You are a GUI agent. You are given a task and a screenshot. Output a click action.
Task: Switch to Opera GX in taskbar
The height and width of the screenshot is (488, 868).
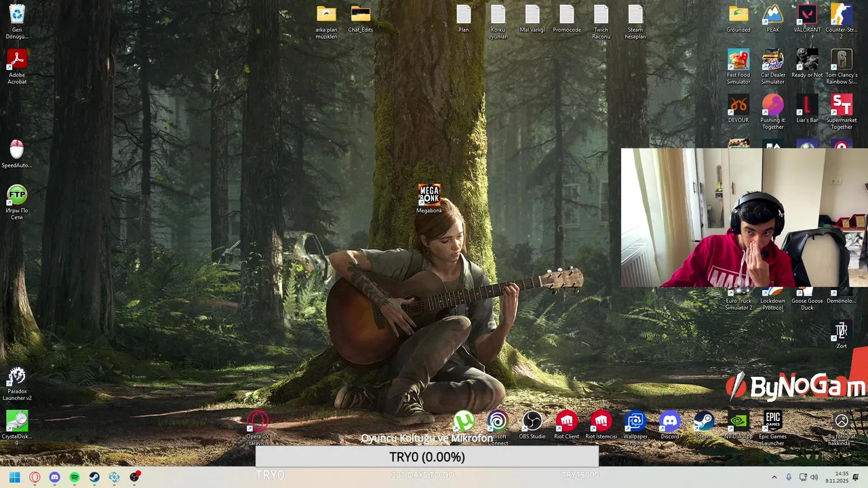click(x=35, y=477)
